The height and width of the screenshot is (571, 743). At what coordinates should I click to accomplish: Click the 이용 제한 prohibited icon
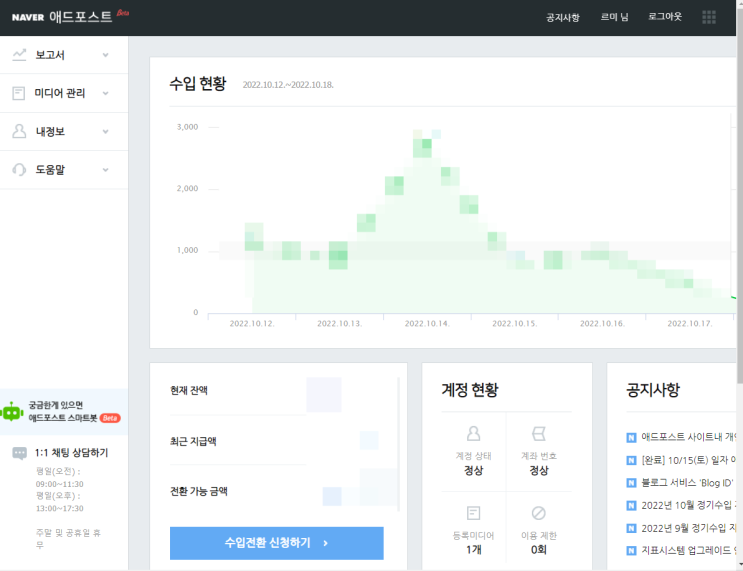539,513
